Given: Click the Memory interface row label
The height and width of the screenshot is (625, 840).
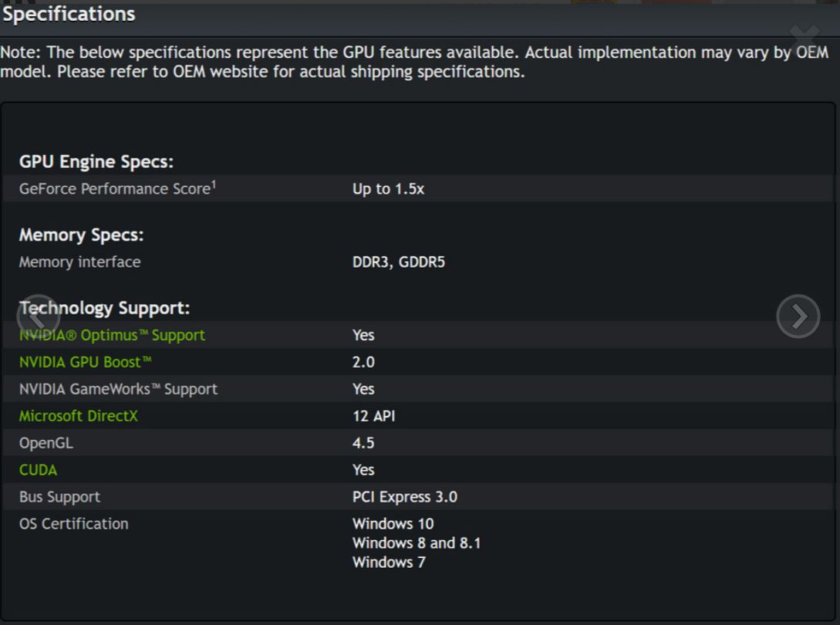Looking at the screenshot, I should tap(79, 262).
